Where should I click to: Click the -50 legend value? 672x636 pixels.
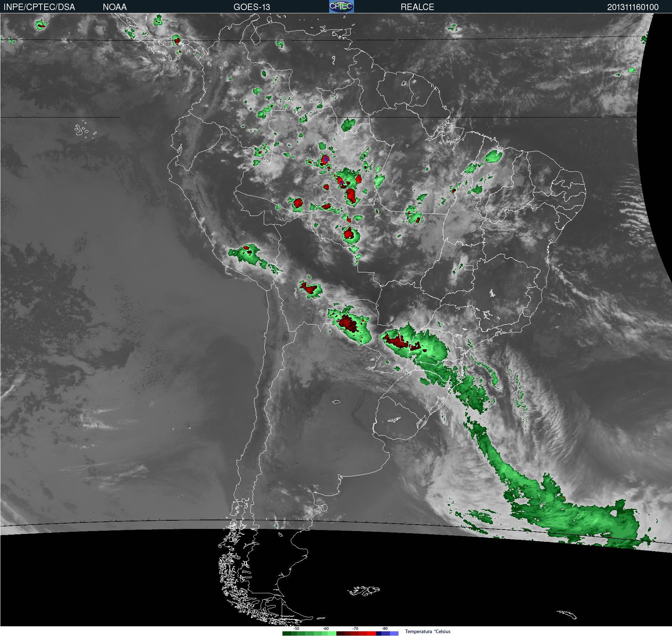click(296, 628)
